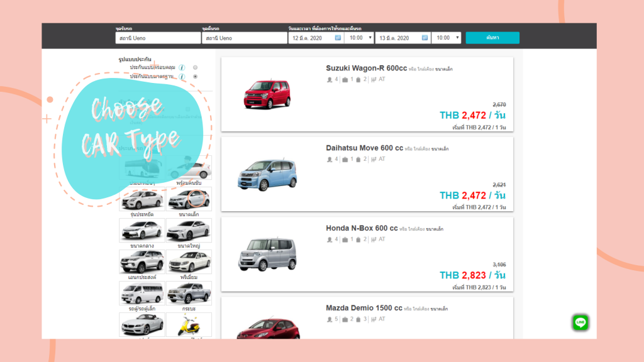644x362 pixels.
Task: Click Honda N-Box price THB 2,823 / วัน
Action: [472, 275]
